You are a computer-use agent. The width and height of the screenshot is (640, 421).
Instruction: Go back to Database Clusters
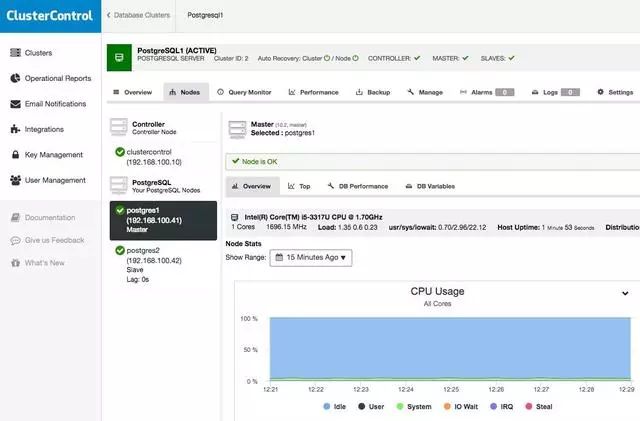138,15
